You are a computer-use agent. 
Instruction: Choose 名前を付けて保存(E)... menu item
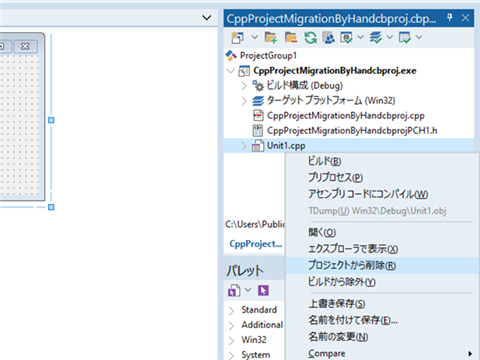pyautogui.click(x=382, y=320)
